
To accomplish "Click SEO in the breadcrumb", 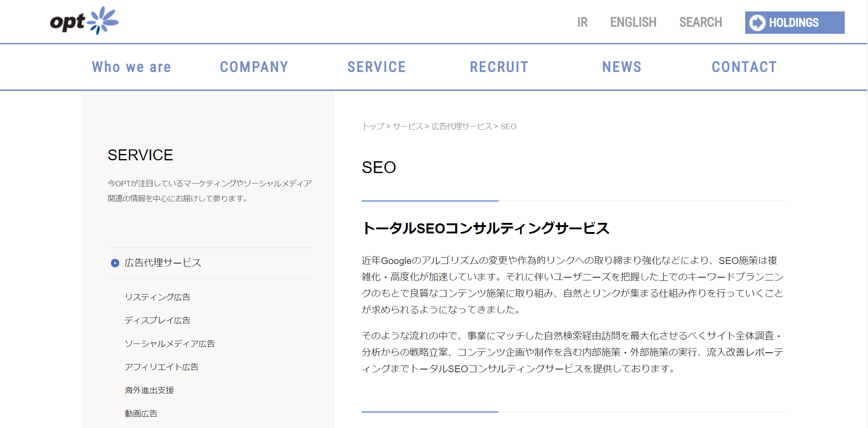I will [x=508, y=127].
